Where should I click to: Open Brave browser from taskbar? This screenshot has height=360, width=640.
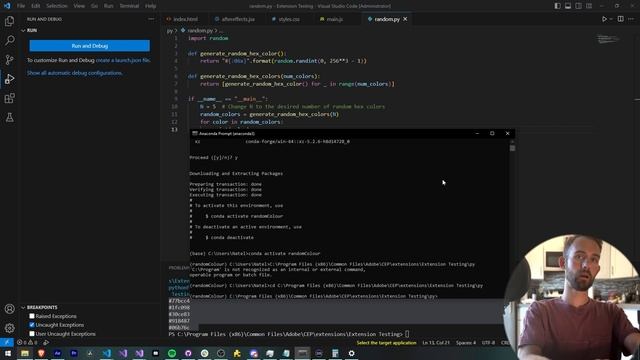[41, 353]
